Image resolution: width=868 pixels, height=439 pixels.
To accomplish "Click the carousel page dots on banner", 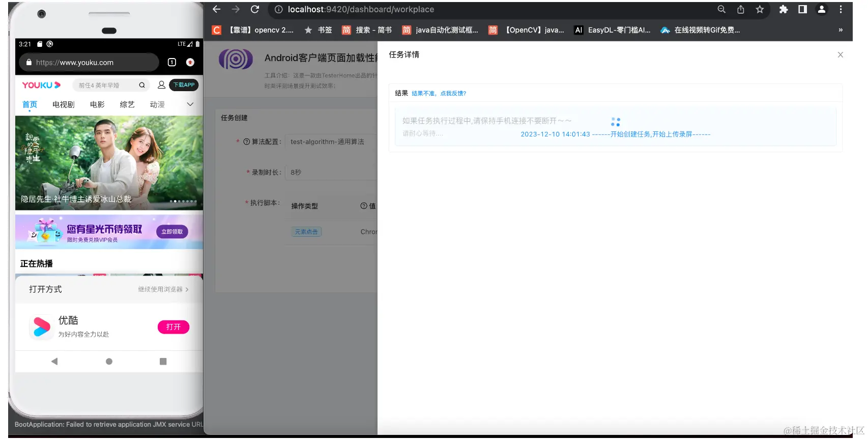I will pos(183,201).
